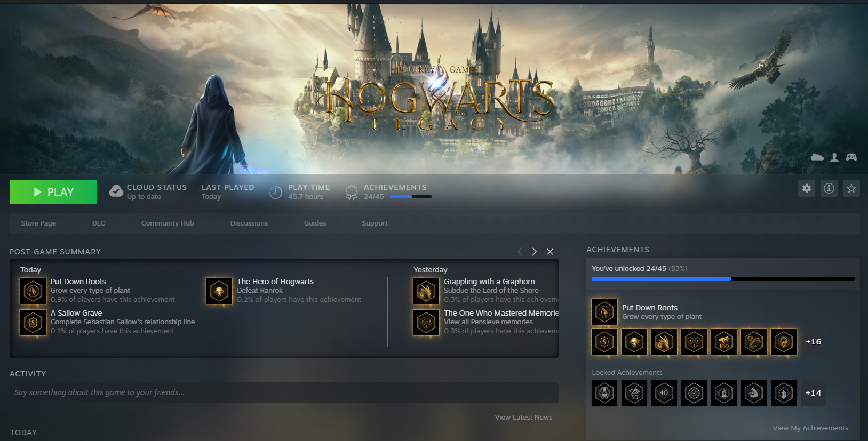Click the game info circle icon

829,188
